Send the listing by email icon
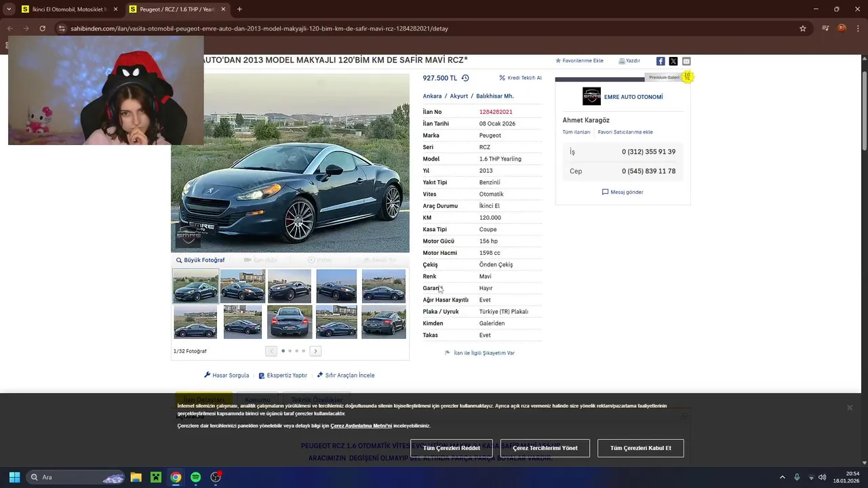The height and width of the screenshot is (488, 868). [x=686, y=61]
